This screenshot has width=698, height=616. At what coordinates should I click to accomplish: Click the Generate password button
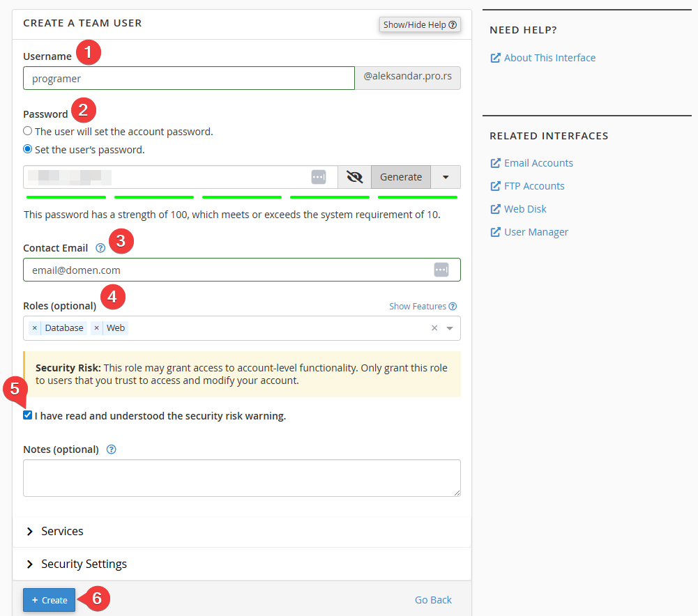point(401,177)
